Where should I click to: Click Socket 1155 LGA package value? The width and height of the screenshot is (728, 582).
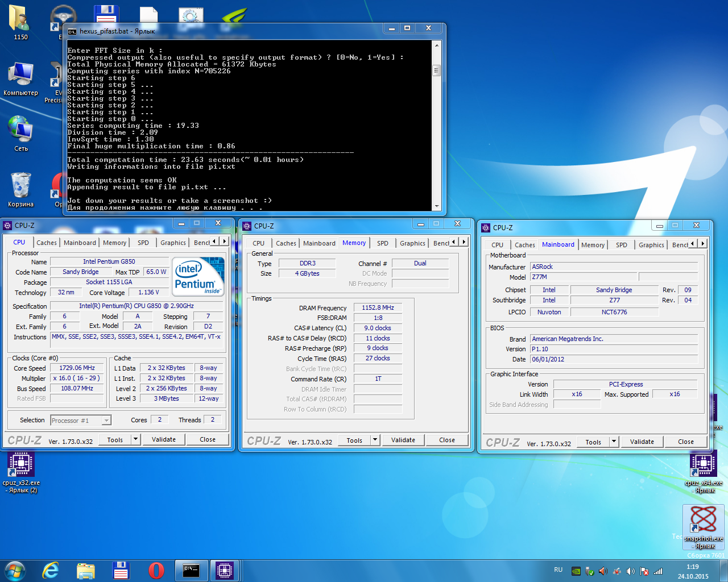109,282
